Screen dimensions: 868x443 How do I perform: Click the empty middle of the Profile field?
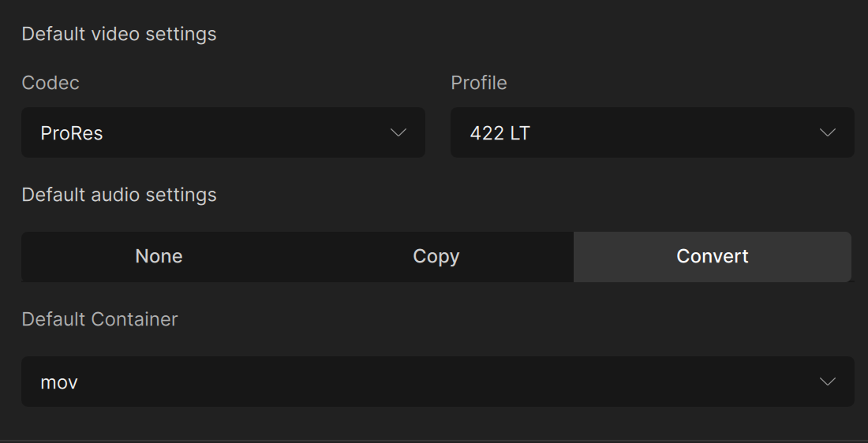click(671, 132)
